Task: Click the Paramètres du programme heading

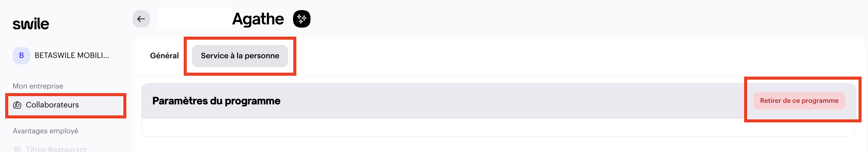Action: point(216,101)
